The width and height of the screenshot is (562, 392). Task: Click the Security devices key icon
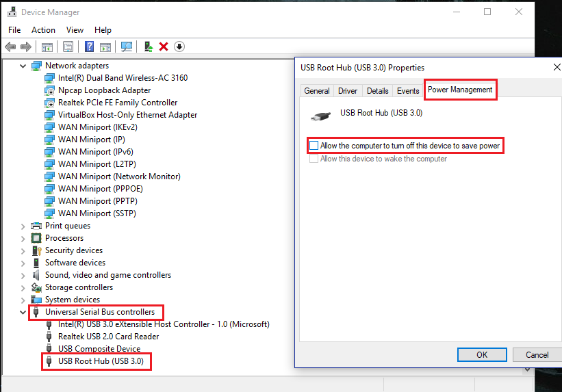tap(36, 250)
